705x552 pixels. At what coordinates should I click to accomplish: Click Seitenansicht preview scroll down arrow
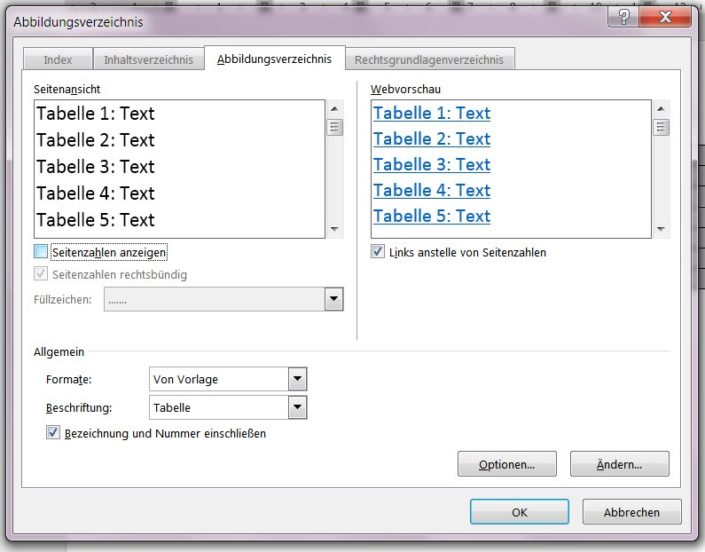(x=334, y=229)
